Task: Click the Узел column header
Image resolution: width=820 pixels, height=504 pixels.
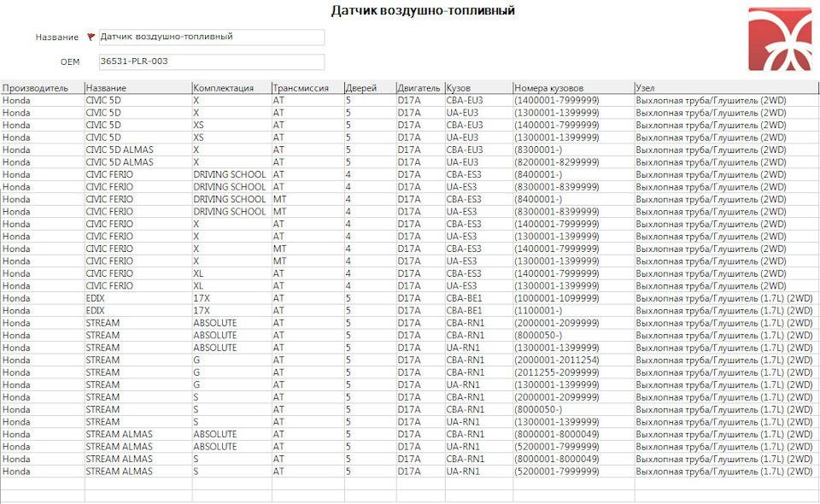Action: pyautogui.click(x=726, y=88)
